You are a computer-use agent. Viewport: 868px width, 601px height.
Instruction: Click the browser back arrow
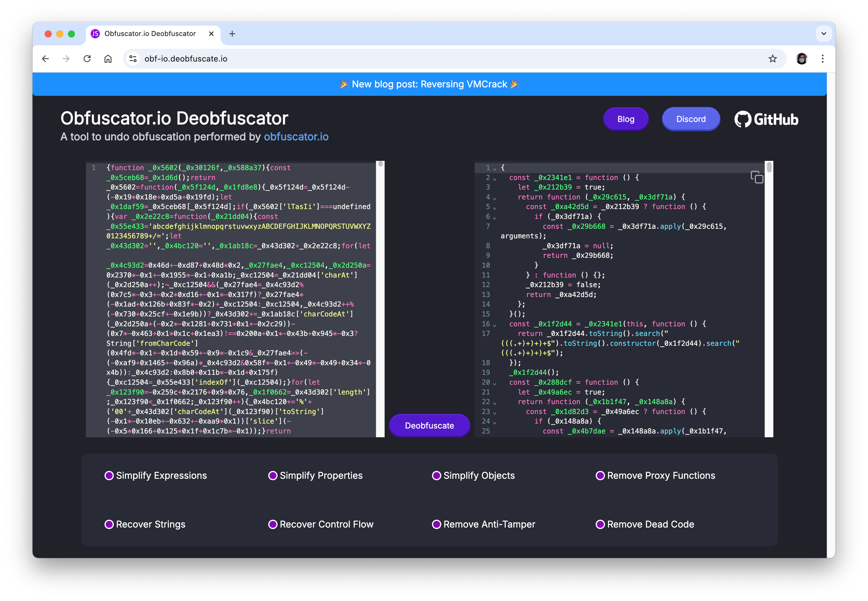point(46,59)
